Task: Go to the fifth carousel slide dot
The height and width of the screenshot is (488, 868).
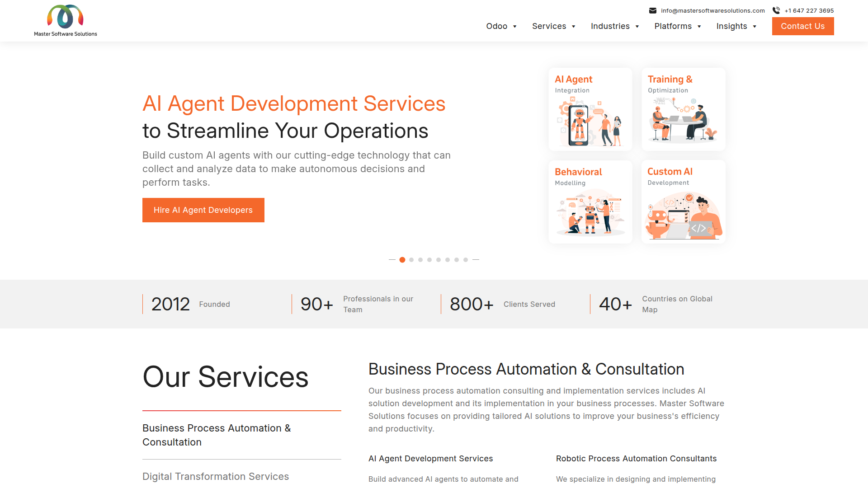Action: click(x=439, y=260)
